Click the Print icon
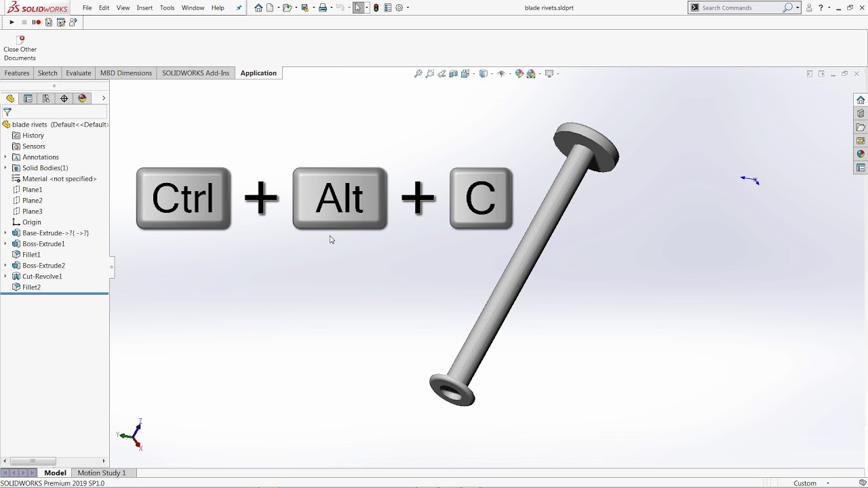Viewport: 868px width, 488px height. pyautogui.click(x=323, y=7)
